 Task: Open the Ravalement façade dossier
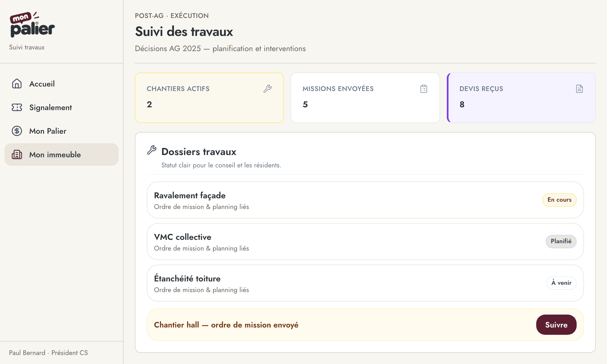tap(365, 200)
